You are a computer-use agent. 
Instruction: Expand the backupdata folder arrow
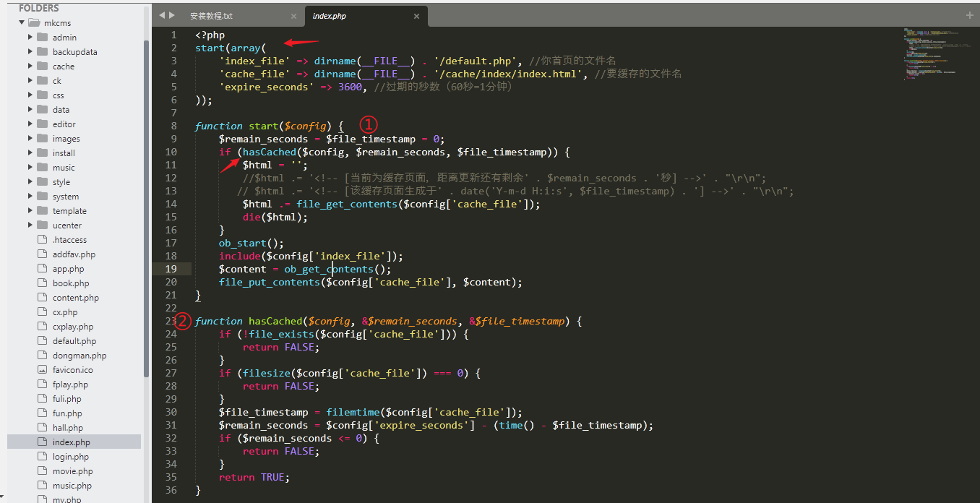coord(30,52)
